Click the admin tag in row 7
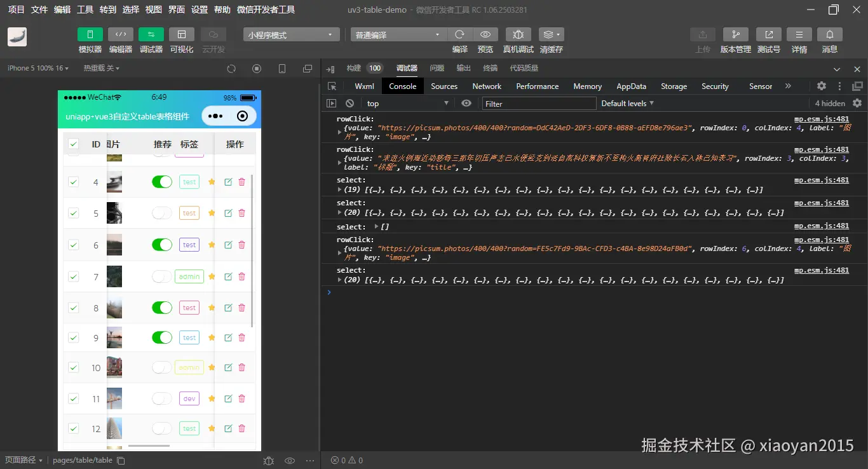The height and width of the screenshot is (469, 868). pos(189,276)
